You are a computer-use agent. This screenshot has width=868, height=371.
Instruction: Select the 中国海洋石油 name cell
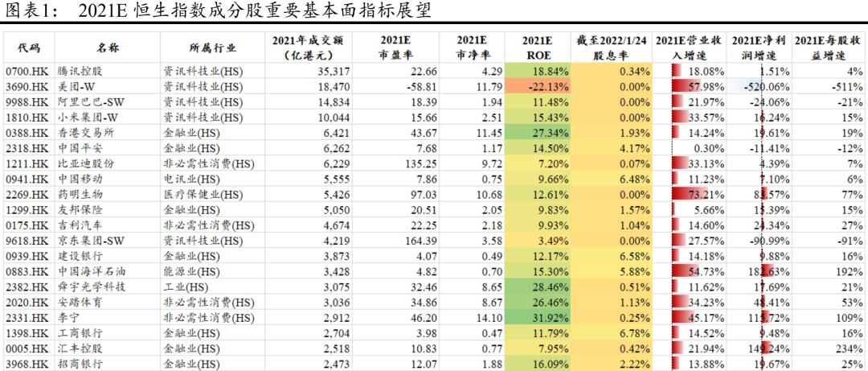click(92, 274)
